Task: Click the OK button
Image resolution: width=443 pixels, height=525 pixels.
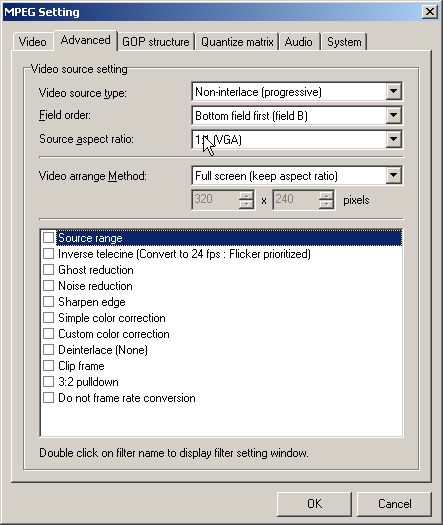Action: [x=314, y=504]
